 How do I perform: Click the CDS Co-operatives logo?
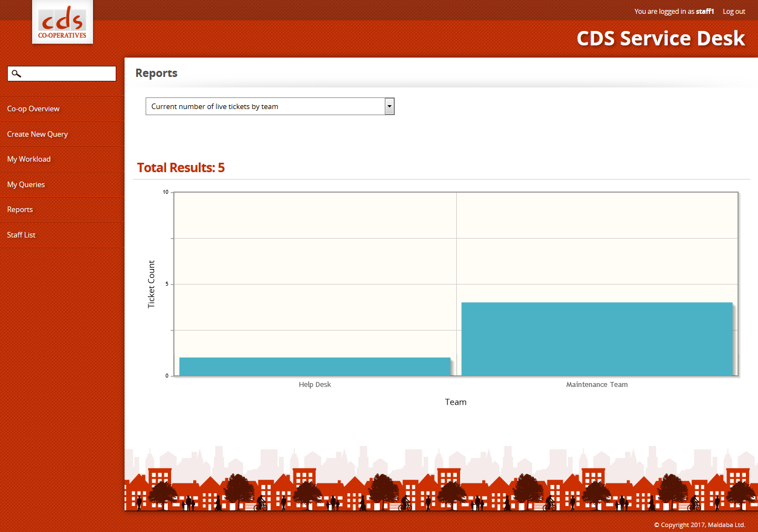click(x=63, y=23)
